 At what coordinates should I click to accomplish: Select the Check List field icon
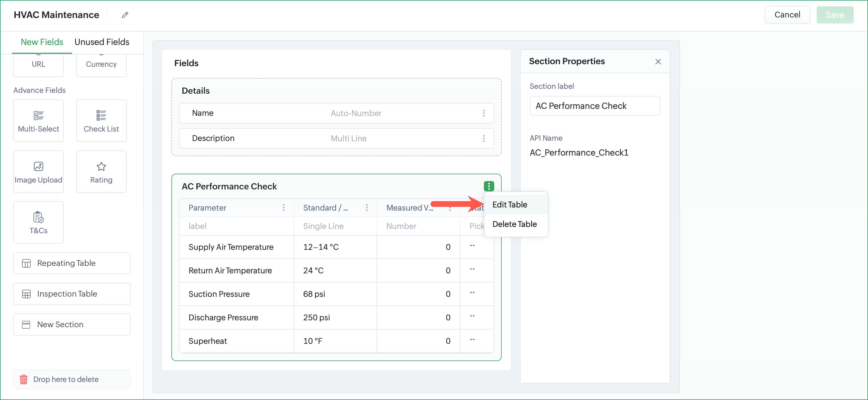101,115
